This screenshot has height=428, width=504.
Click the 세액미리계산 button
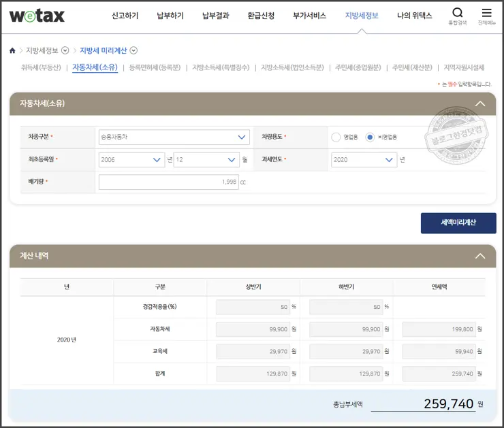point(458,223)
